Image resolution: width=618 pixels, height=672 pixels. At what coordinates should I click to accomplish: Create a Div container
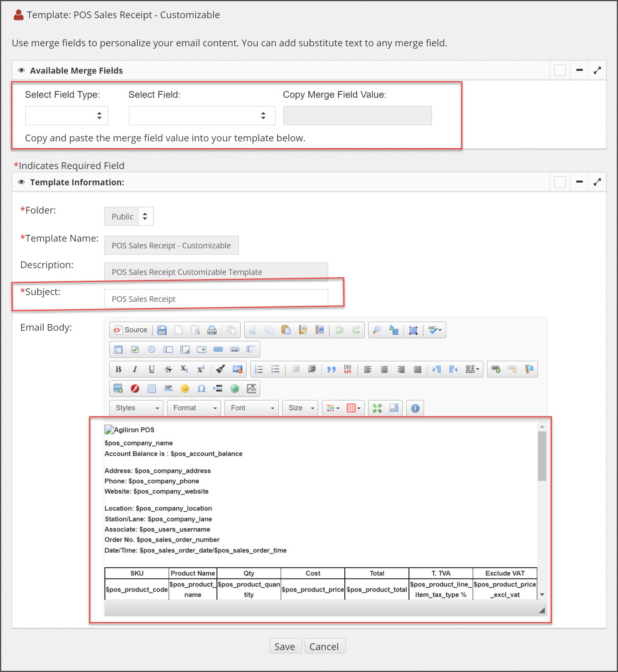348,369
